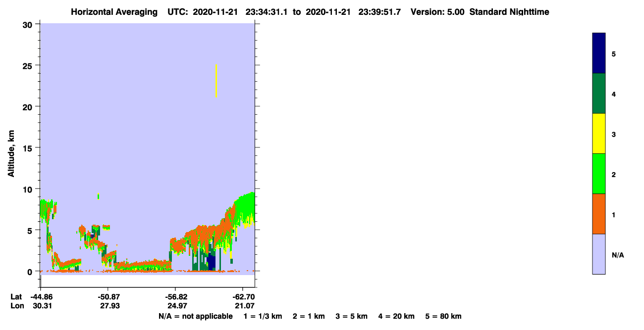Click the '1 = 1/3 km' legend entry
This screenshot has width=644, height=330.
(263, 316)
